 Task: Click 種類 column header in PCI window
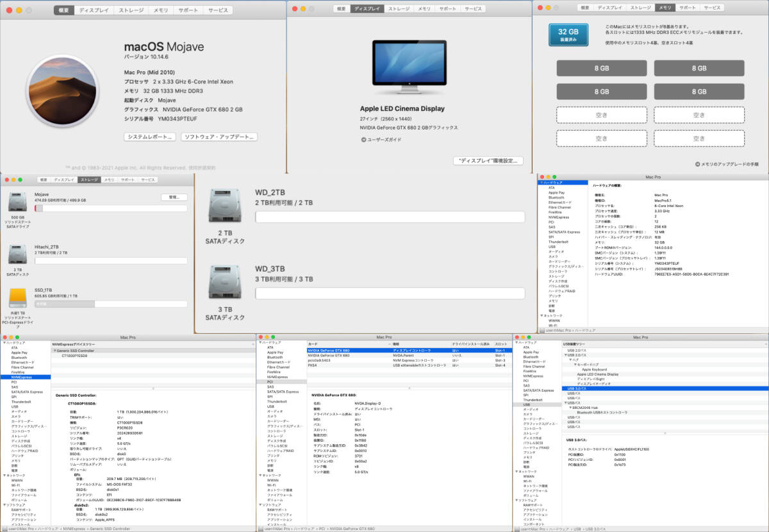[421, 344]
